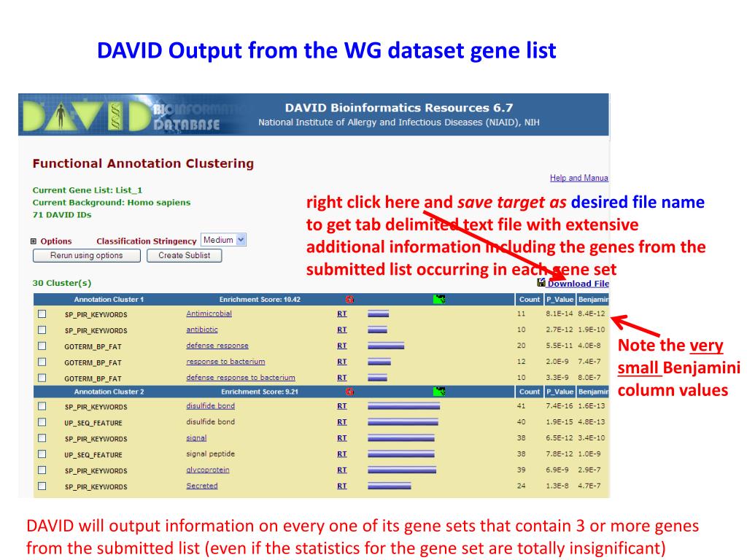747x560 pixels.
Task: Open the defense response term link
Action: click(x=217, y=345)
